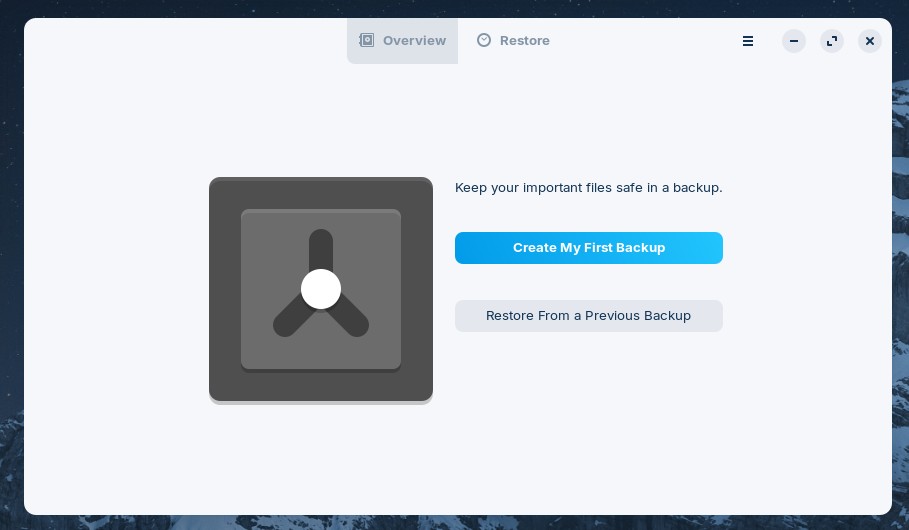Minimize the backup window
The image size is (909, 530).
tap(794, 41)
